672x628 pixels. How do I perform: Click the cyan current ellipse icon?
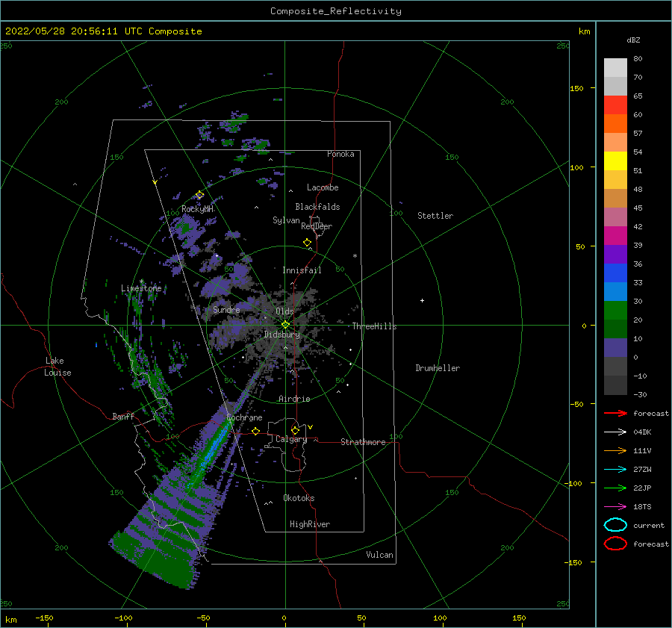pos(615,525)
